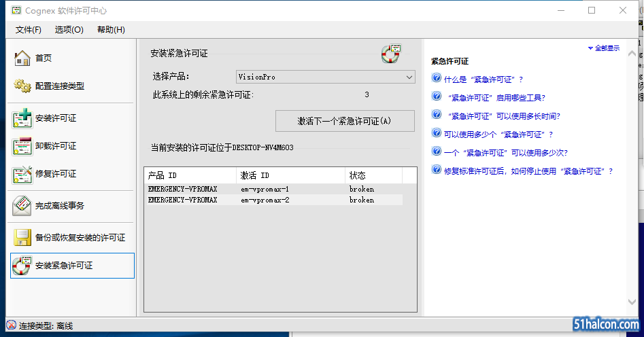Sort table by 产品 ID column header
Screen dimensions: 644x337
click(x=190, y=175)
